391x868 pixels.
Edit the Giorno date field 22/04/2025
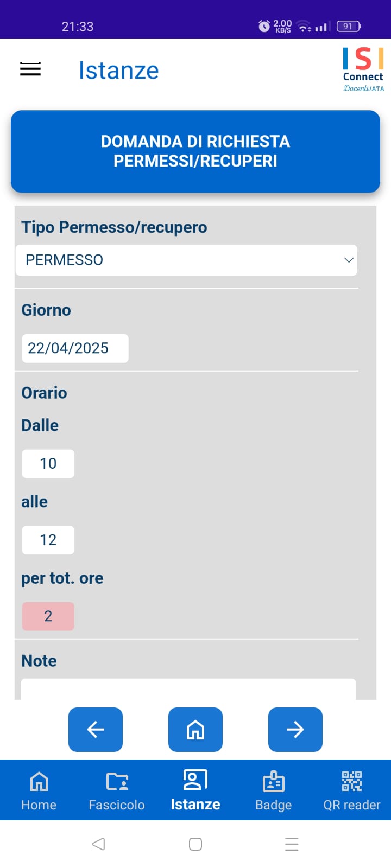(x=75, y=348)
